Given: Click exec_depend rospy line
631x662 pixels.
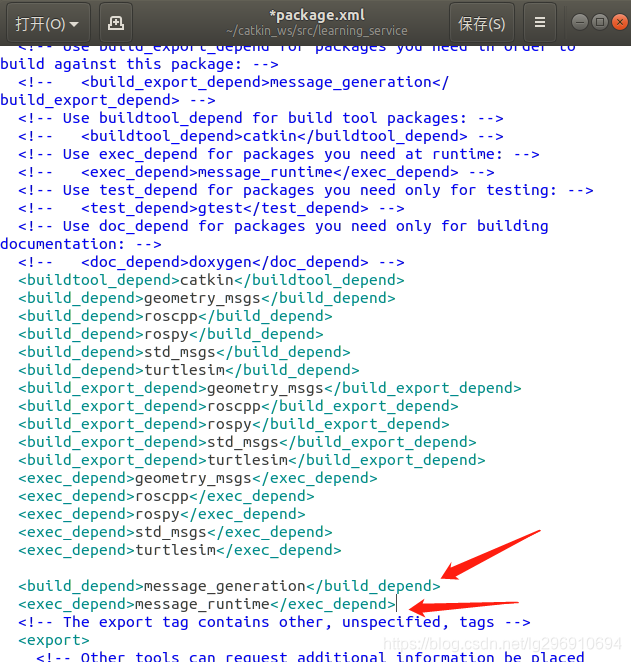Looking at the screenshot, I should click(x=162, y=514).
